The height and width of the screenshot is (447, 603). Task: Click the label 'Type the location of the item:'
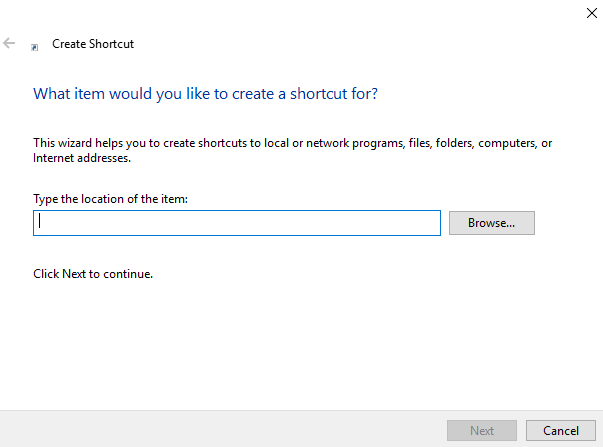click(110, 199)
